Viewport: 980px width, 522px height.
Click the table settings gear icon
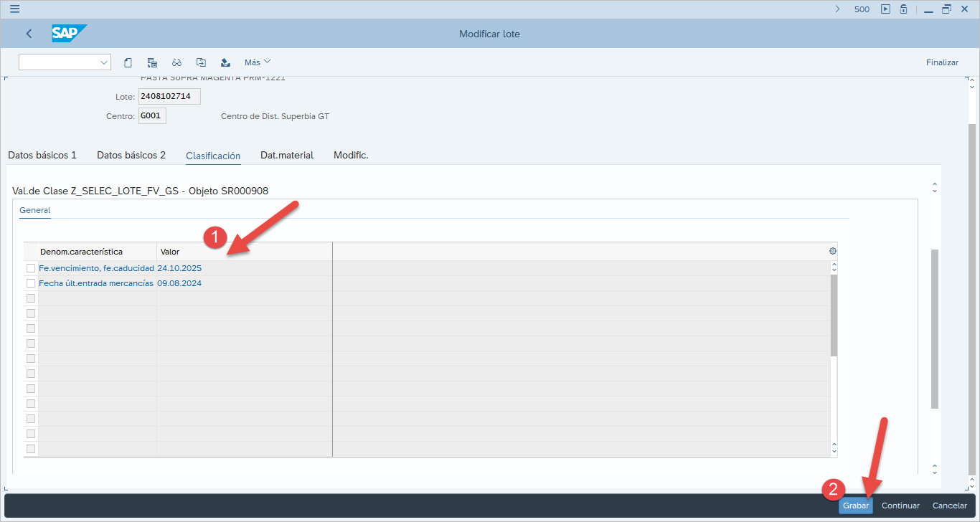pyautogui.click(x=833, y=251)
